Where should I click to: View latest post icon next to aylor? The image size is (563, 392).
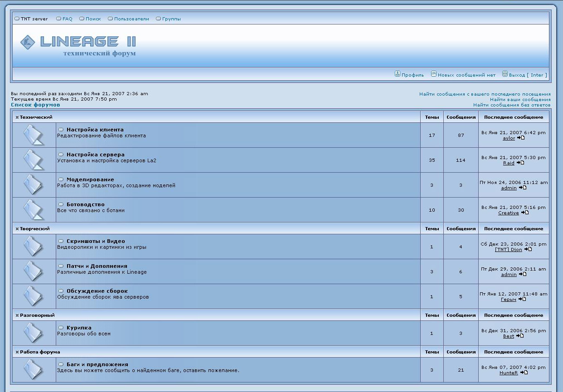click(x=521, y=138)
